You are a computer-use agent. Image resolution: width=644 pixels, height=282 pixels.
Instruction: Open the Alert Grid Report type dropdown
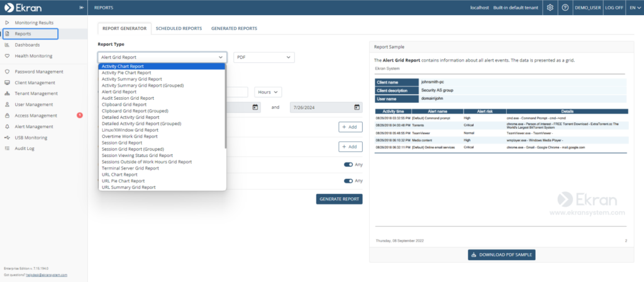coord(162,57)
